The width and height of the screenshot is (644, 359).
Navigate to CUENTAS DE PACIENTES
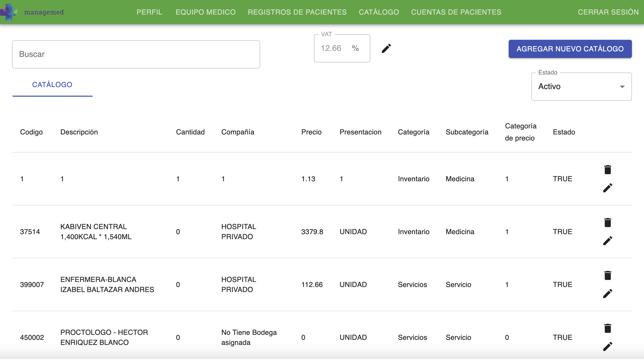click(456, 12)
